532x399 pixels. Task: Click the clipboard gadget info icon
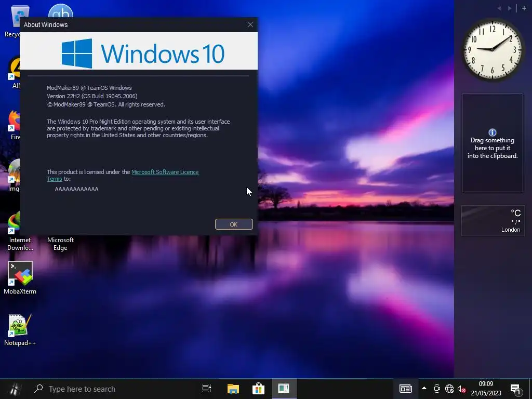point(493,132)
